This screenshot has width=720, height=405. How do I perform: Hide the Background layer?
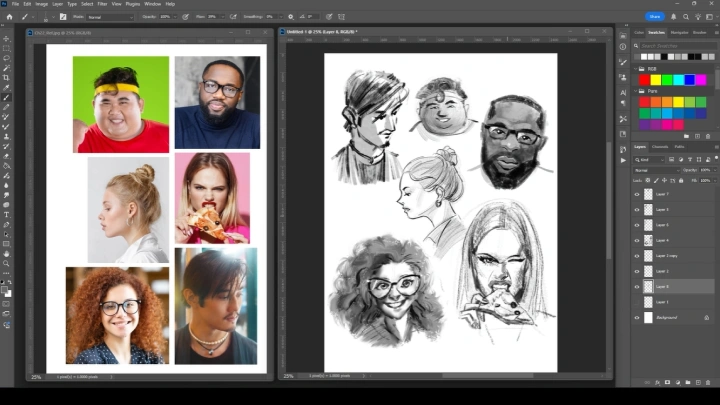[x=637, y=318]
